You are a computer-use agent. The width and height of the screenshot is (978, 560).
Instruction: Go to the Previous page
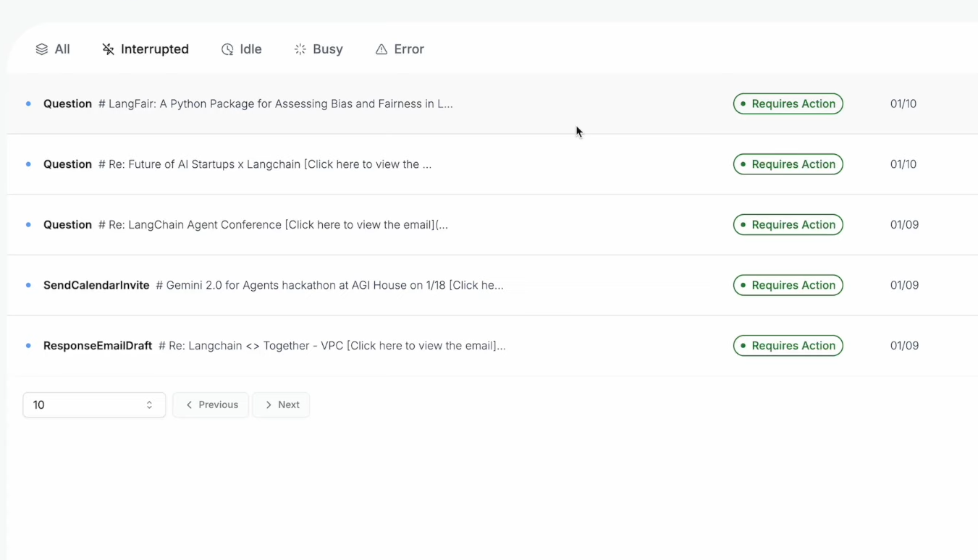pos(211,405)
